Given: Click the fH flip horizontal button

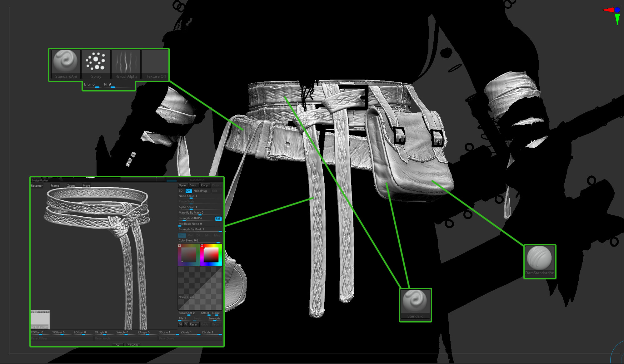Looking at the screenshot, I should coord(180,324).
